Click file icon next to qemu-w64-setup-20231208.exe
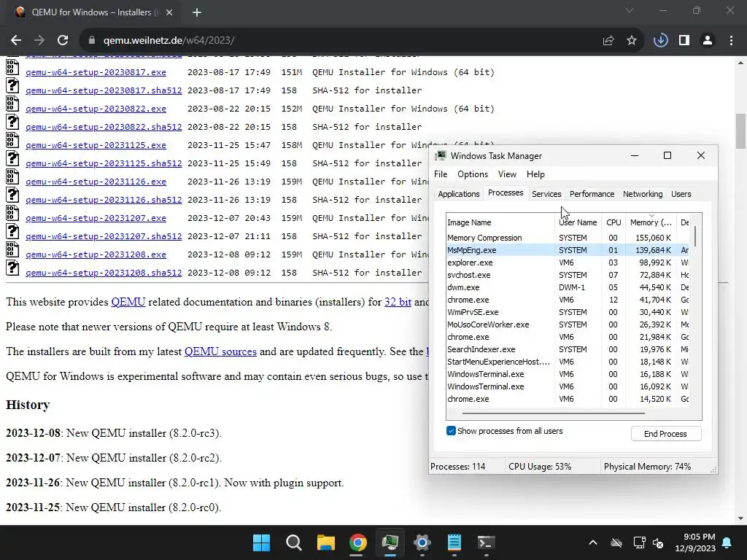This screenshot has width=747, height=560. pos(12,249)
